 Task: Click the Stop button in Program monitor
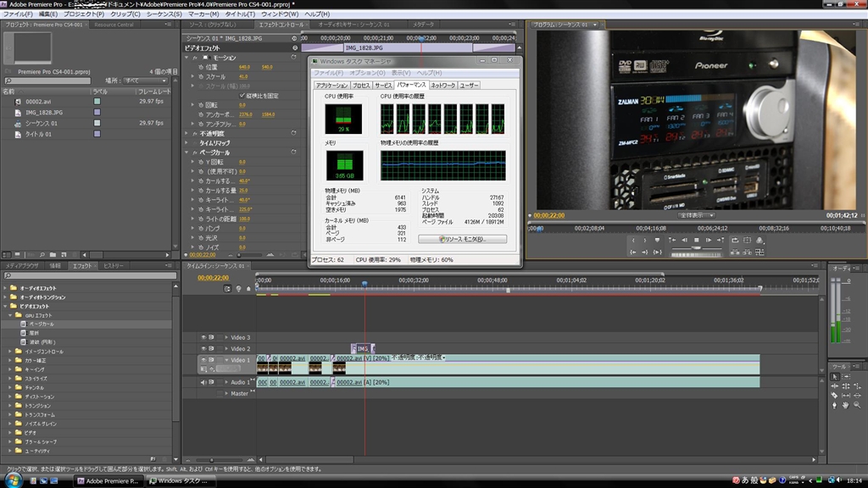(697, 241)
